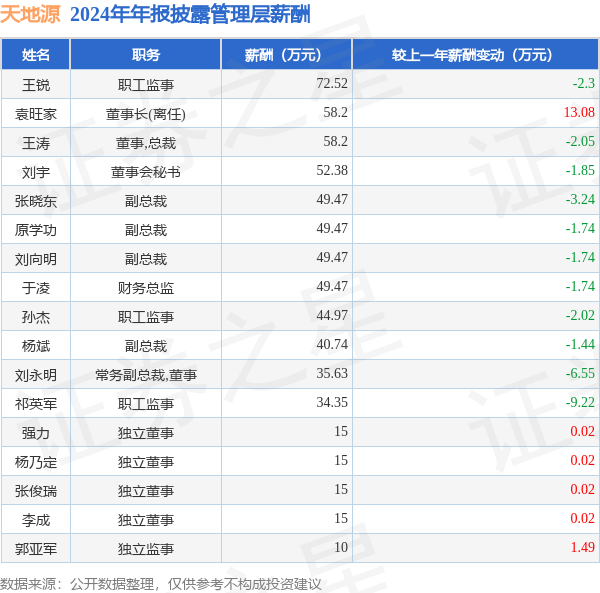Click the 2024年年报披露管理层薪酬 title text
This screenshot has width=600, height=593.
[x=190, y=15]
